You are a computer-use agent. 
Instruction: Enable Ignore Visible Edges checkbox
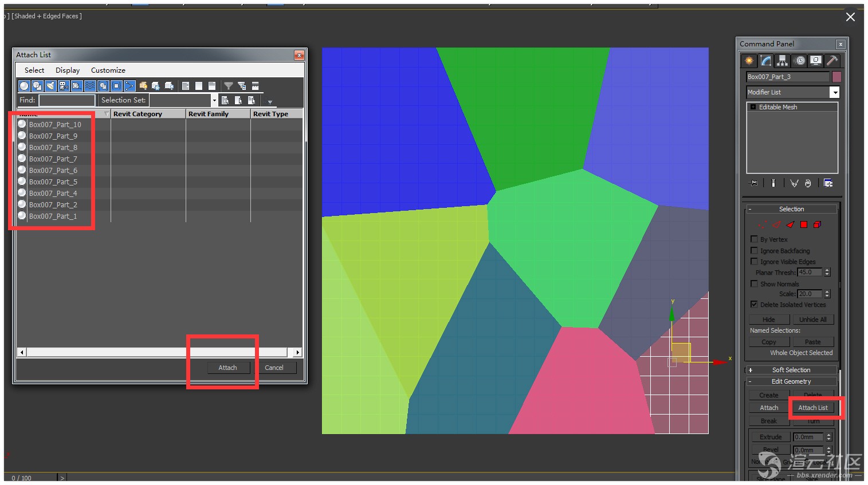[x=754, y=261]
